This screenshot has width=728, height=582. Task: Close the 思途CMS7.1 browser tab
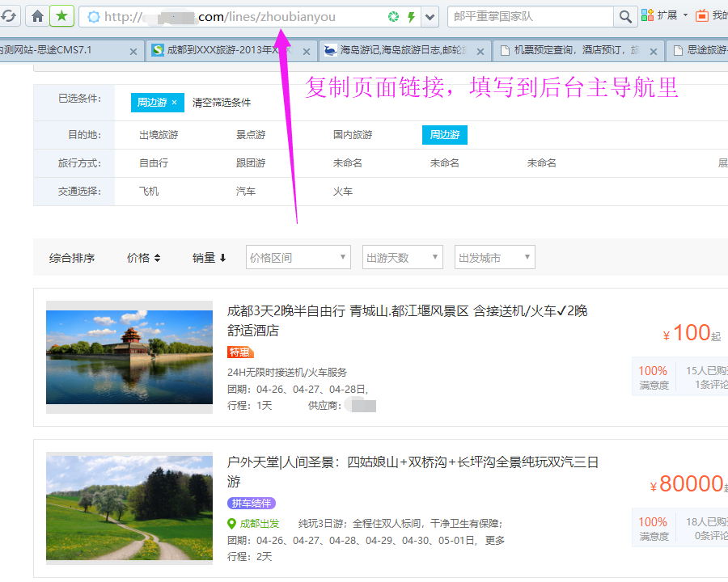pos(133,51)
